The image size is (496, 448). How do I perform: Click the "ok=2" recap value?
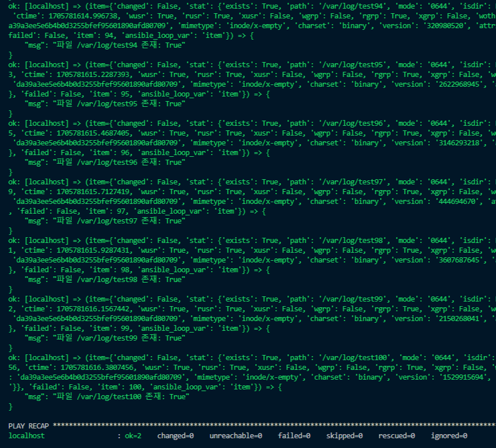[133, 436]
